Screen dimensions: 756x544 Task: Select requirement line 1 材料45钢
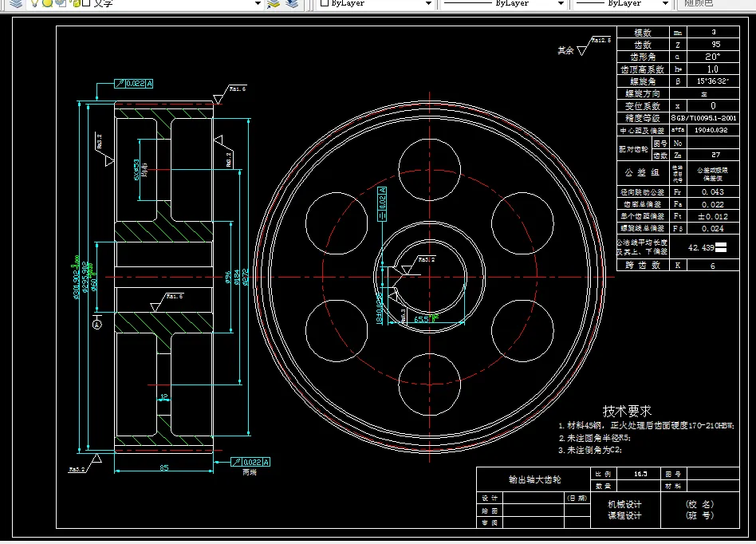(646, 425)
